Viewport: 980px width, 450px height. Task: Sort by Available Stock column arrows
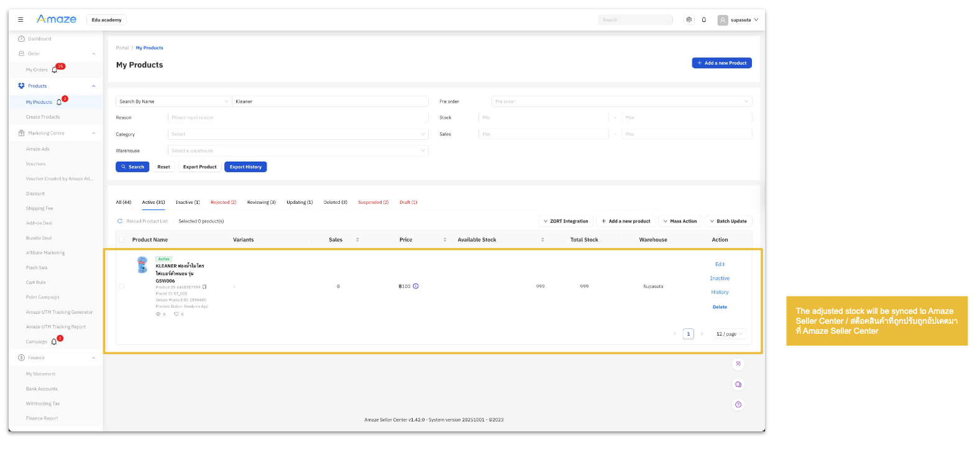(x=543, y=240)
